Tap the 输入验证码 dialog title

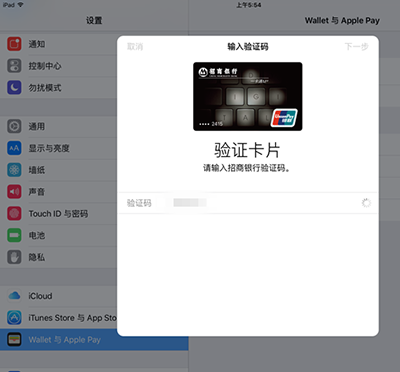(248, 47)
